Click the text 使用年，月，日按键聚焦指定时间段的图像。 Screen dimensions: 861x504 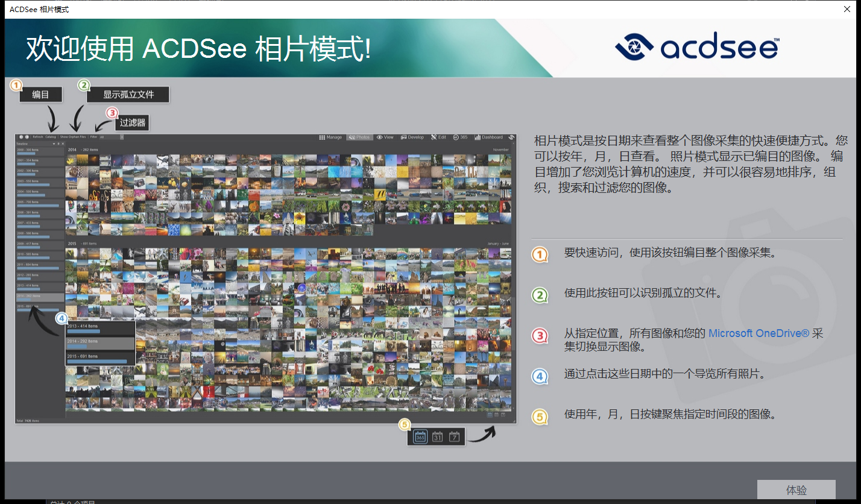(670, 415)
